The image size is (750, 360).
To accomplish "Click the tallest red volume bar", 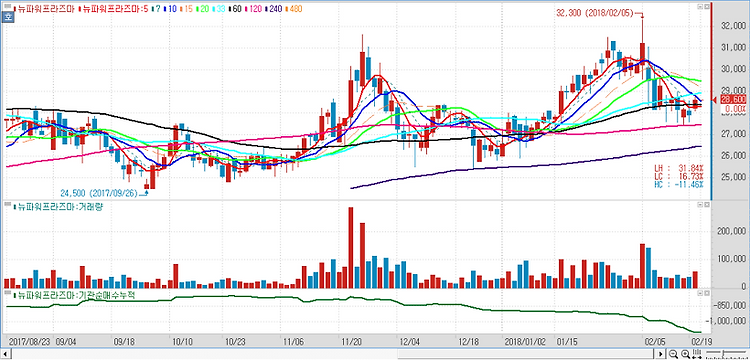I will 351,248.
